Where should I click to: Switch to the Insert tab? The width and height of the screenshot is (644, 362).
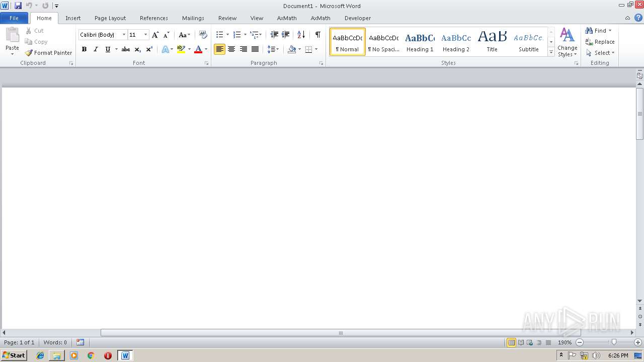73,18
